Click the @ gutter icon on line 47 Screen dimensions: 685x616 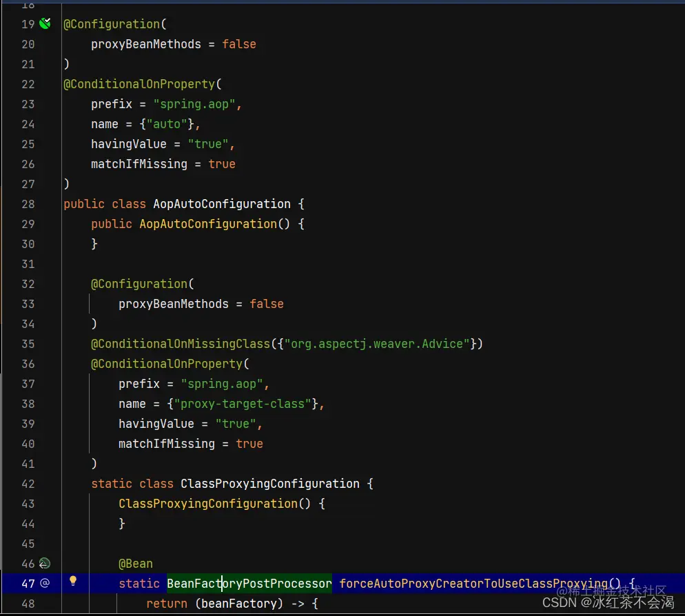[x=45, y=583]
